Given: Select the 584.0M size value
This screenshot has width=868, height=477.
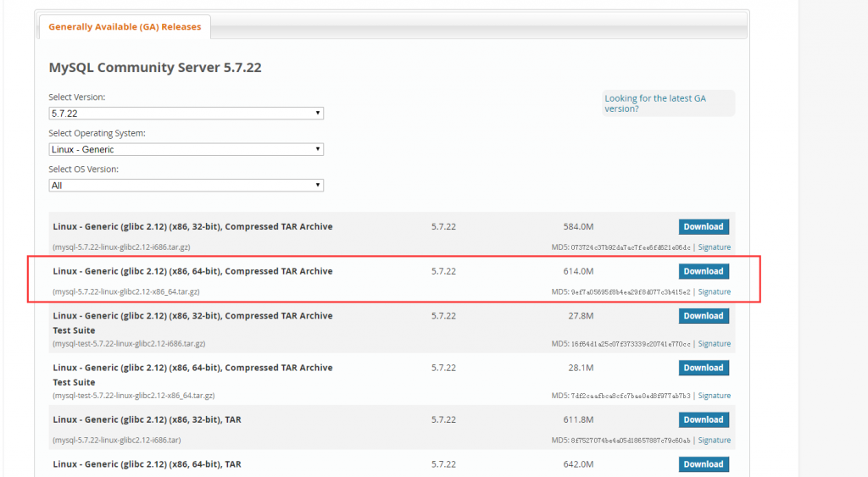Looking at the screenshot, I should tap(578, 227).
